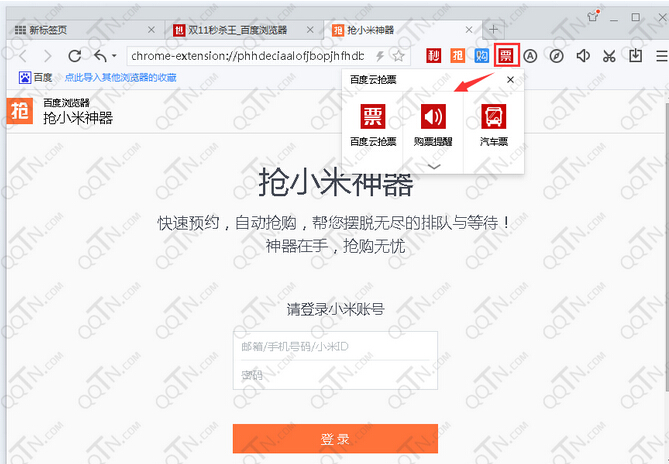Open the blue 购 shopping extension icon

tap(483, 56)
